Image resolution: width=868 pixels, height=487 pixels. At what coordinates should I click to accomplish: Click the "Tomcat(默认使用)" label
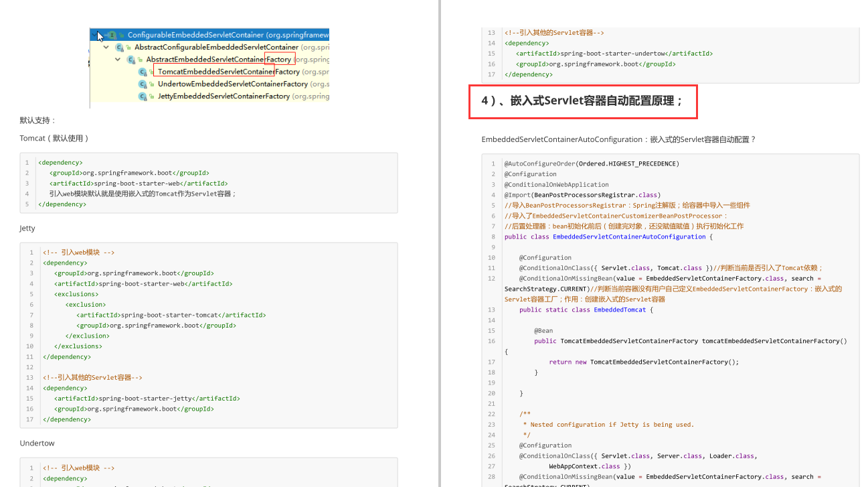54,138
